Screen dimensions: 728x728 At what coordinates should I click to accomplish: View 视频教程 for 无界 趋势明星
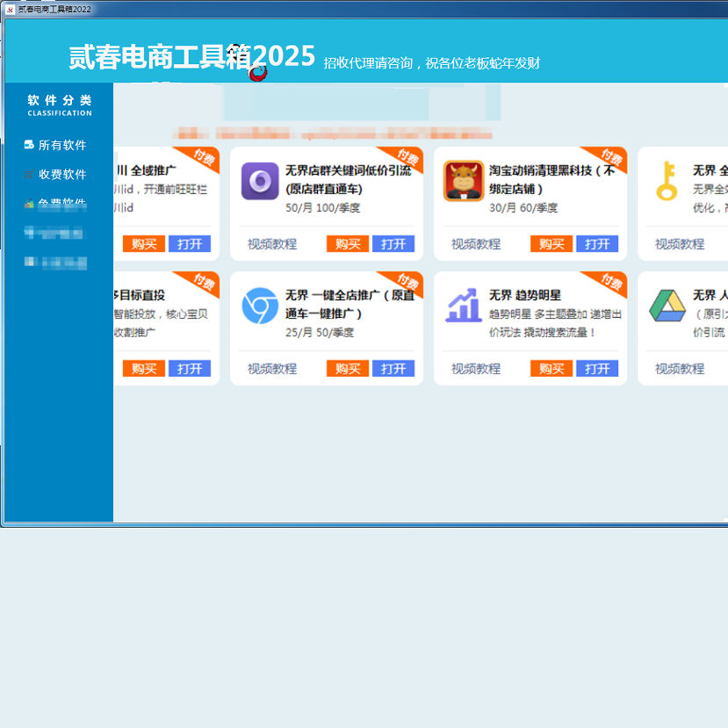pos(476,369)
